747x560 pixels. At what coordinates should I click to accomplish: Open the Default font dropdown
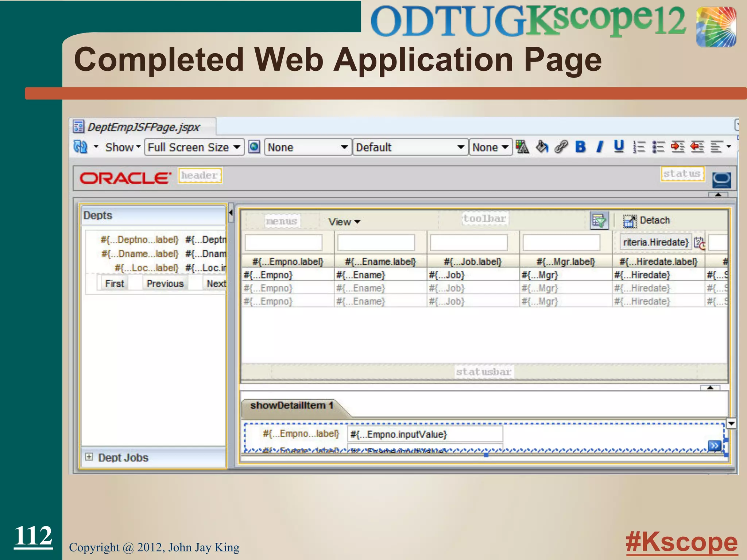tap(410, 147)
